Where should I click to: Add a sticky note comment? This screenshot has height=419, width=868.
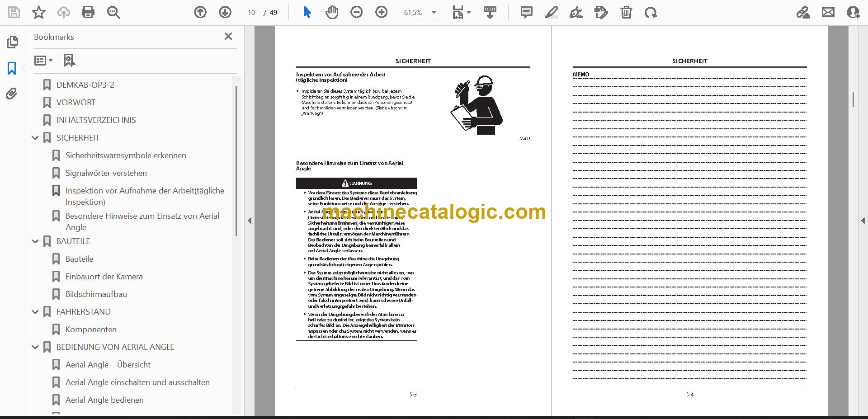click(527, 13)
